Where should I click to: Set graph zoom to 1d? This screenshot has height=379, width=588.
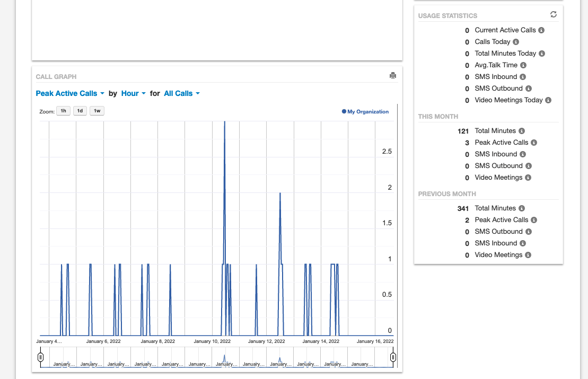tap(80, 111)
